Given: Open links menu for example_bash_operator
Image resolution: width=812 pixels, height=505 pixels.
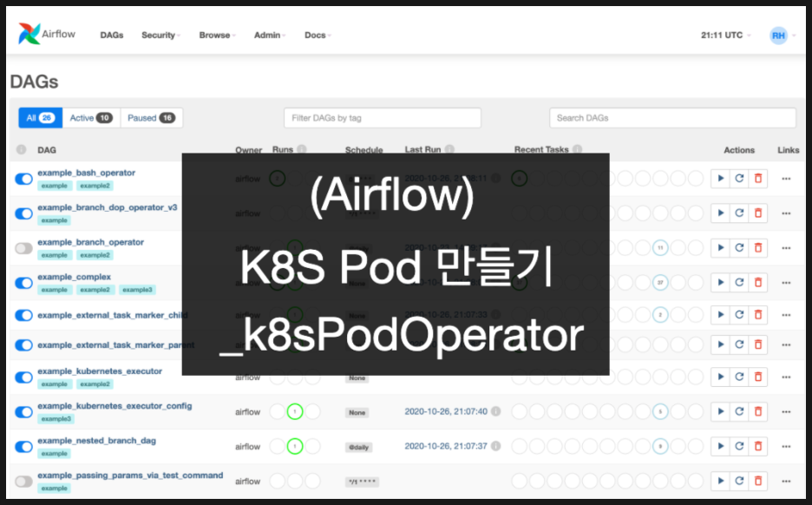Looking at the screenshot, I should click(x=786, y=179).
